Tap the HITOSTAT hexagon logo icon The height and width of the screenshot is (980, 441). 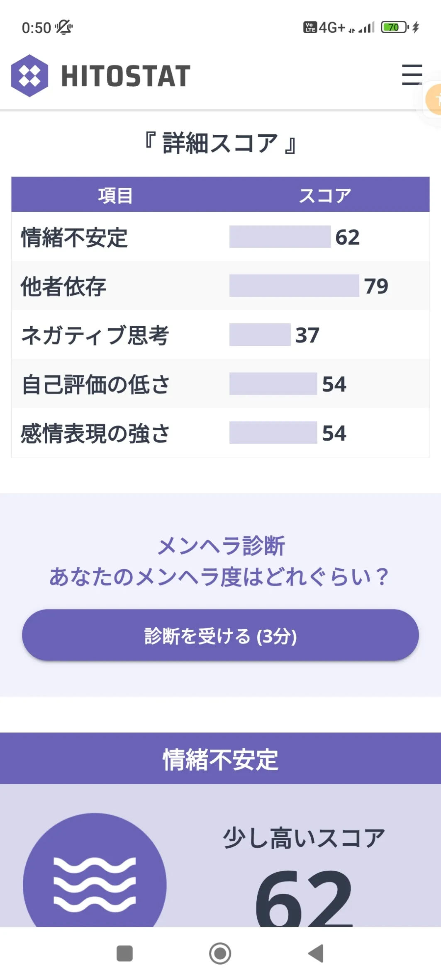pos(29,76)
